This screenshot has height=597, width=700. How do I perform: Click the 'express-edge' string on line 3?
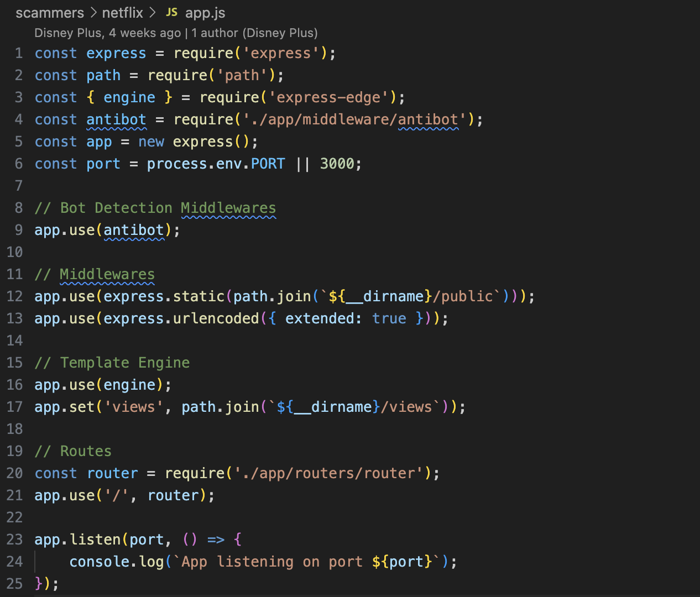(328, 97)
